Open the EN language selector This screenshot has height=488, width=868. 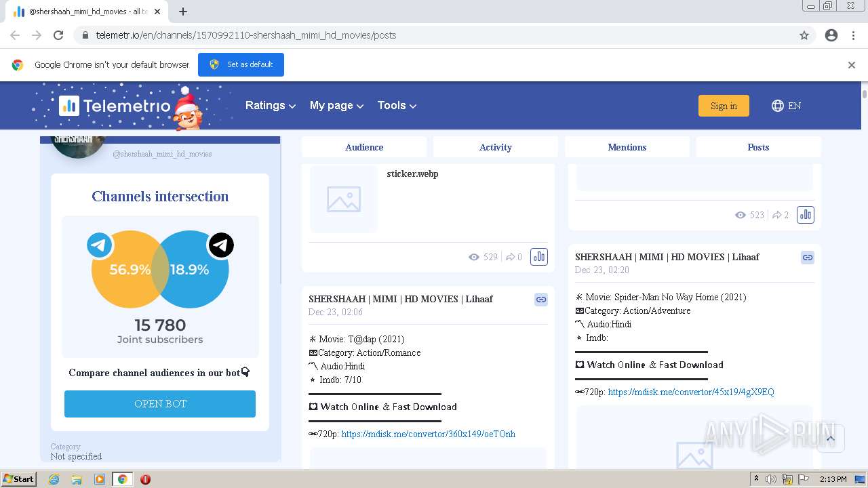coord(787,106)
